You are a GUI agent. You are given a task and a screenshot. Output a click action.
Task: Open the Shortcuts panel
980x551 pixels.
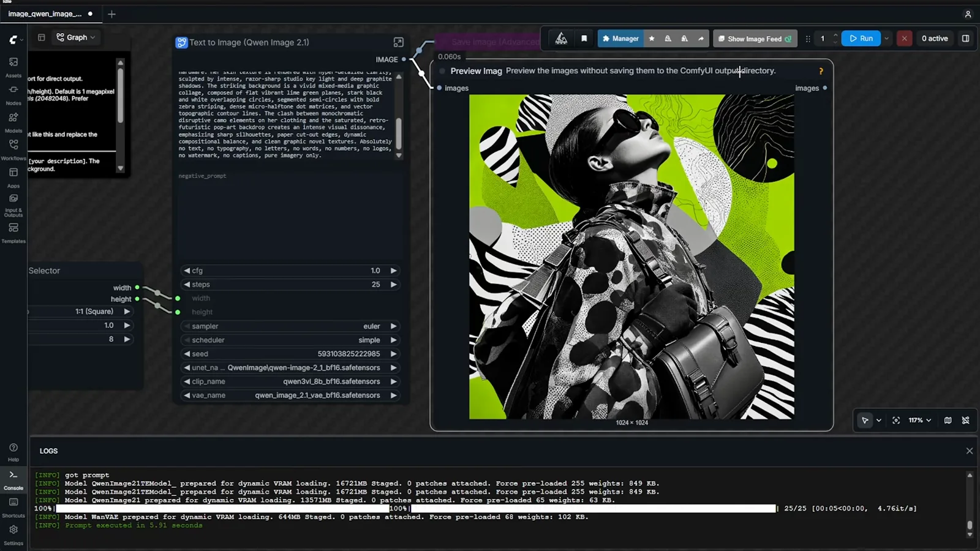point(13,507)
